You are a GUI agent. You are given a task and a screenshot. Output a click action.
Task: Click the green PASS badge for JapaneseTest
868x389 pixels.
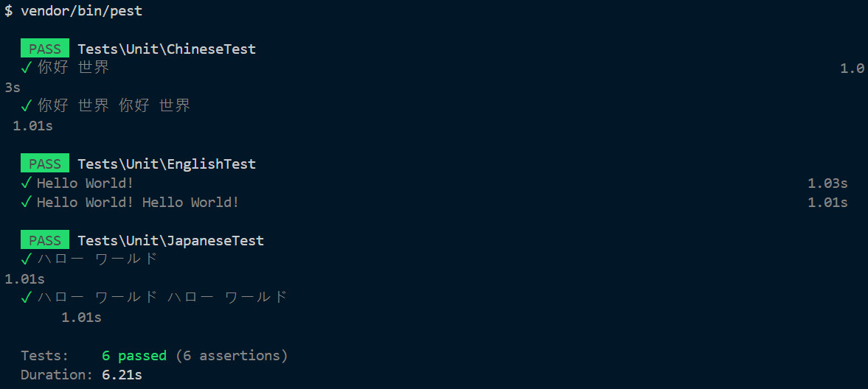pos(45,240)
